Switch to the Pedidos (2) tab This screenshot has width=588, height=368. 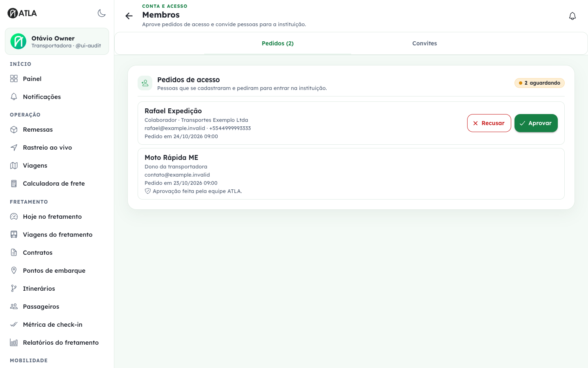tap(278, 43)
